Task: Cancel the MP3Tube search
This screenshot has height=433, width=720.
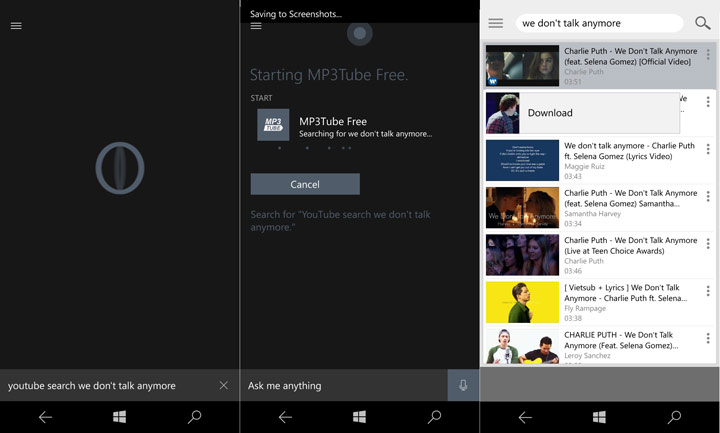Action: (x=305, y=184)
